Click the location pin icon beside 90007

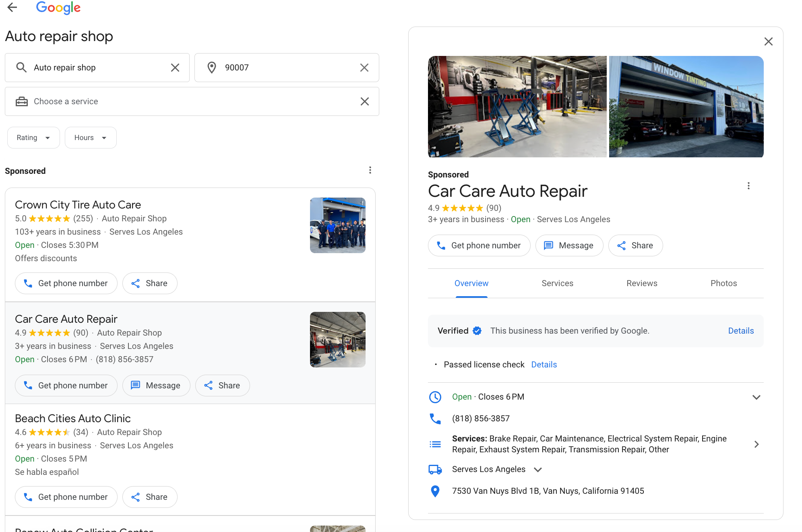point(212,68)
